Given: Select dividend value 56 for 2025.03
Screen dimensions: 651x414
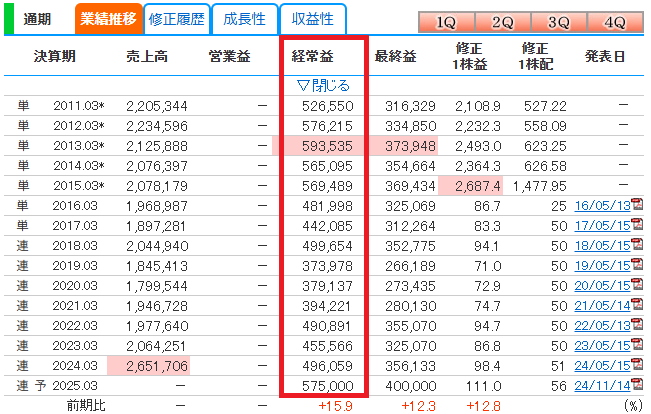Looking at the screenshot, I should click(x=559, y=386).
